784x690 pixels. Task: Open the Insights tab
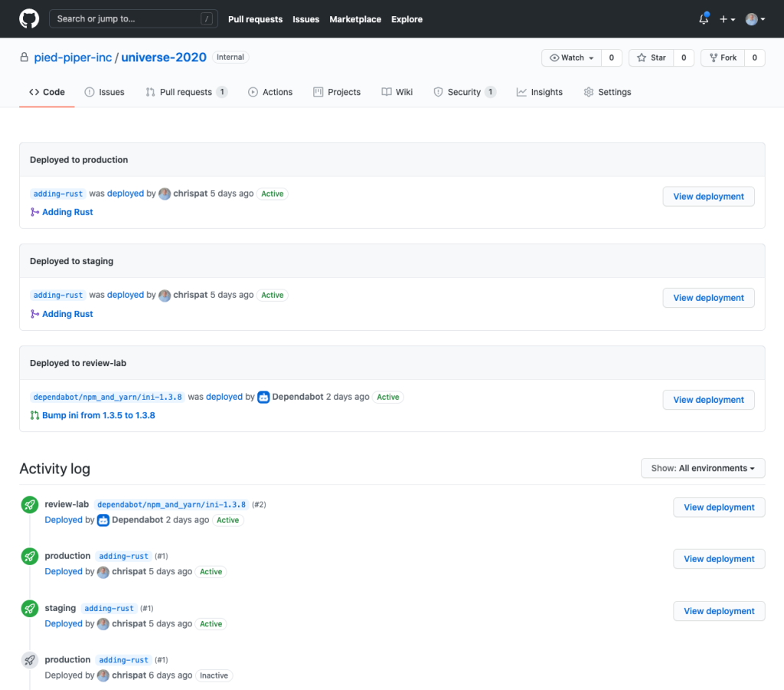pos(539,92)
